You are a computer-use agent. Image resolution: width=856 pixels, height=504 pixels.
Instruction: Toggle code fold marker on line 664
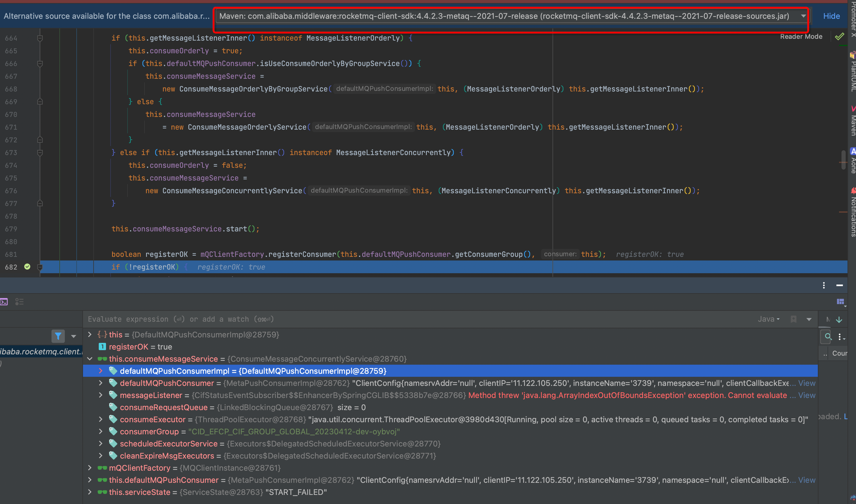[40, 38]
